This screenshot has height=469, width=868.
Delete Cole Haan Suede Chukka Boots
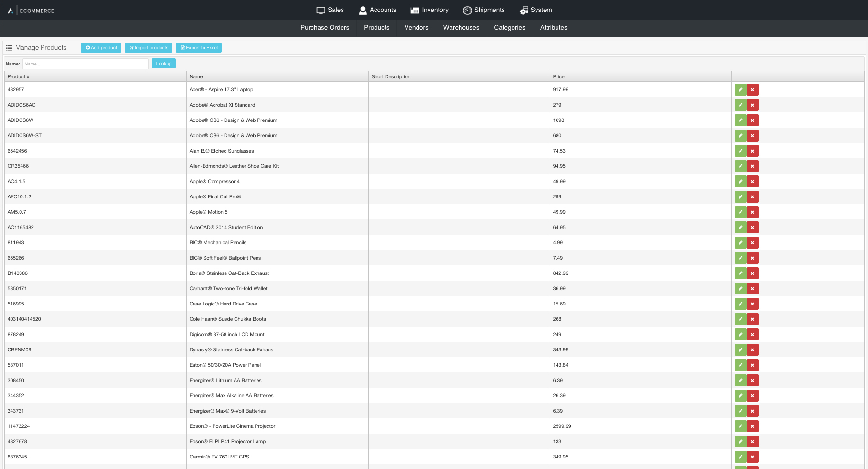752,319
